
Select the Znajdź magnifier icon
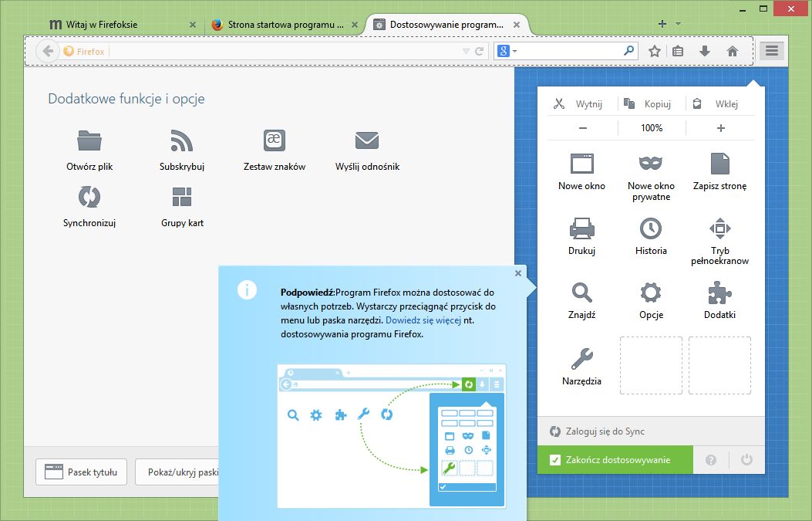(x=581, y=293)
